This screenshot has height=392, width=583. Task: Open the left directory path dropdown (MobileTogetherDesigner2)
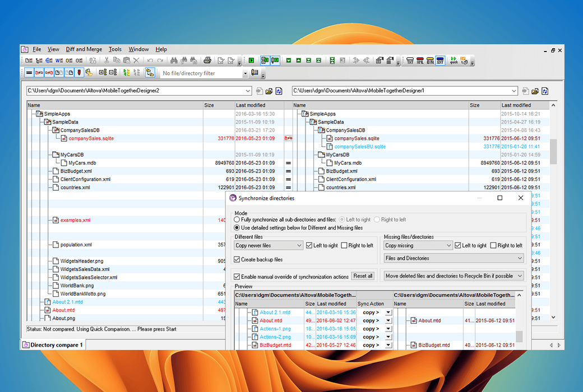click(x=248, y=91)
